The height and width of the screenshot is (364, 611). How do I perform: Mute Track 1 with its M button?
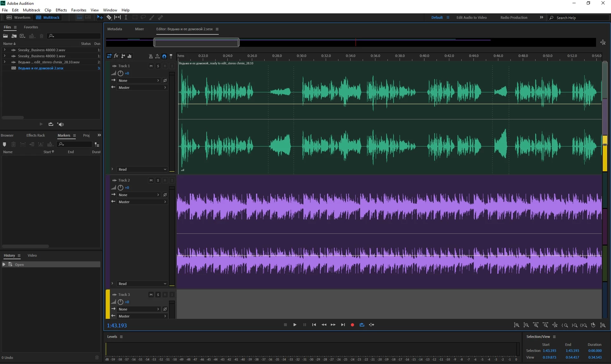click(151, 66)
